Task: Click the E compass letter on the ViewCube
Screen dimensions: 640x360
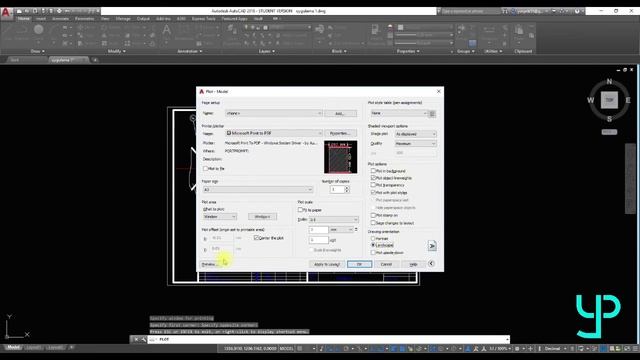Action: 628,100
